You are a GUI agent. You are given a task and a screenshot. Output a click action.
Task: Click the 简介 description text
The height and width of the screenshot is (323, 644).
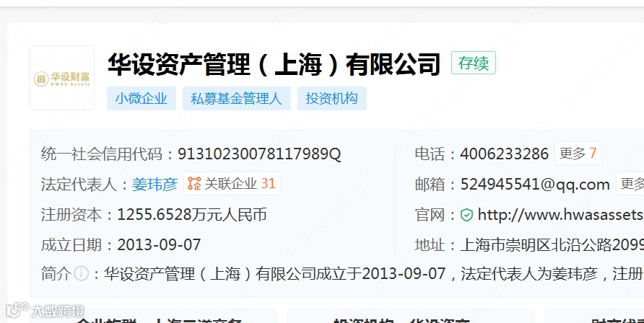[x=374, y=273]
